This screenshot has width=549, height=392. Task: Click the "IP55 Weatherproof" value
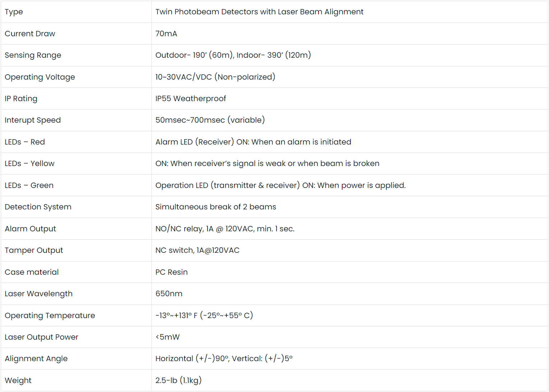click(x=191, y=99)
